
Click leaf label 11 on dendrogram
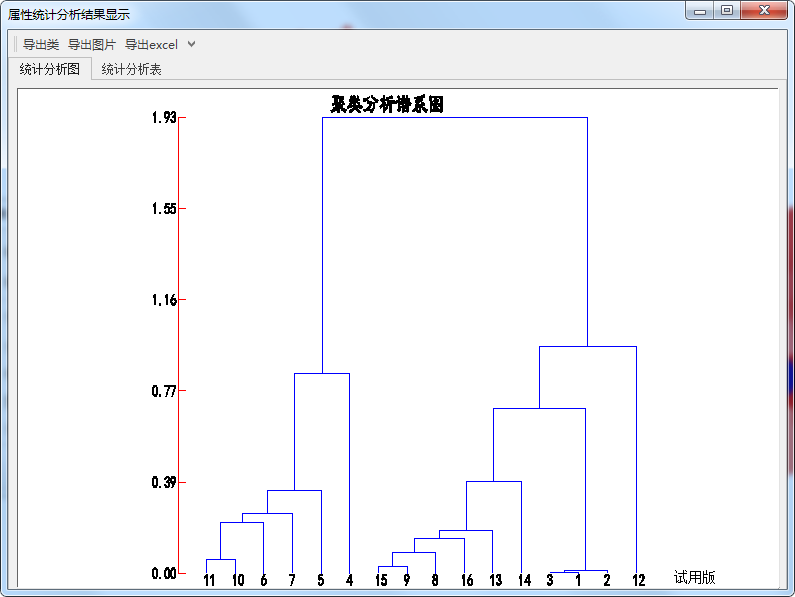[x=209, y=580]
